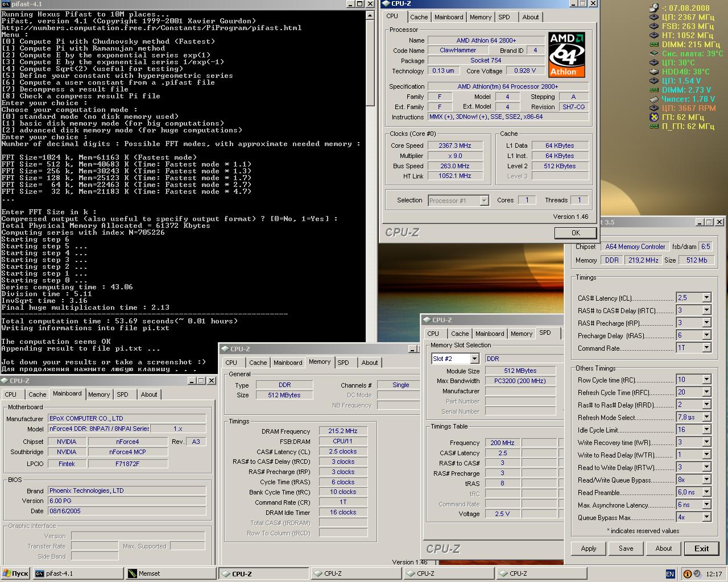Click the fan 3667 RPM sidebar icon
This screenshot has height=582, width=728.
[653, 108]
